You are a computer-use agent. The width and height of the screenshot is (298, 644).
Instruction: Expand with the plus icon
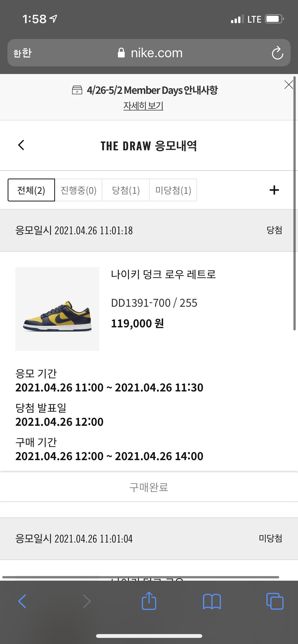click(x=274, y=190)
